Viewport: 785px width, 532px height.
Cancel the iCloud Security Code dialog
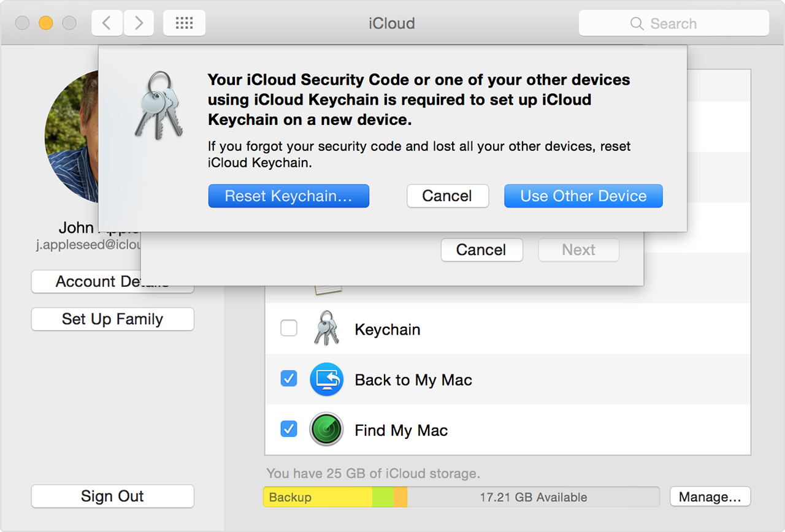447,196
